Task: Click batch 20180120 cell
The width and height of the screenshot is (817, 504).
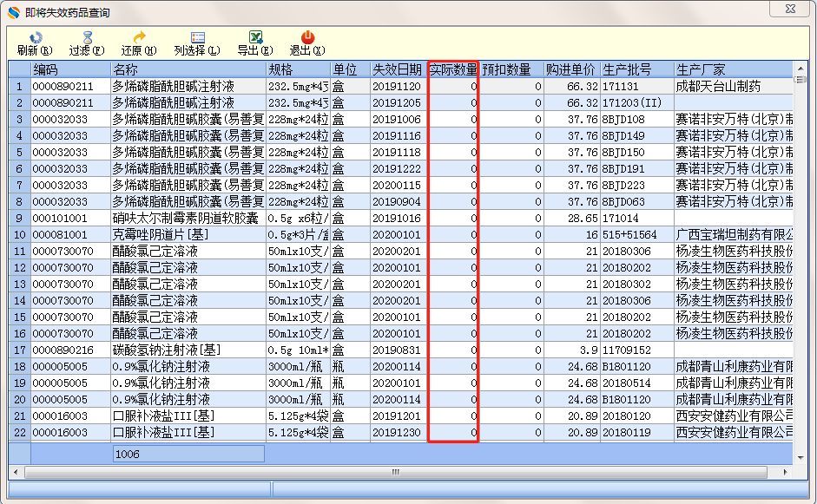Action: tap(637, 416)
